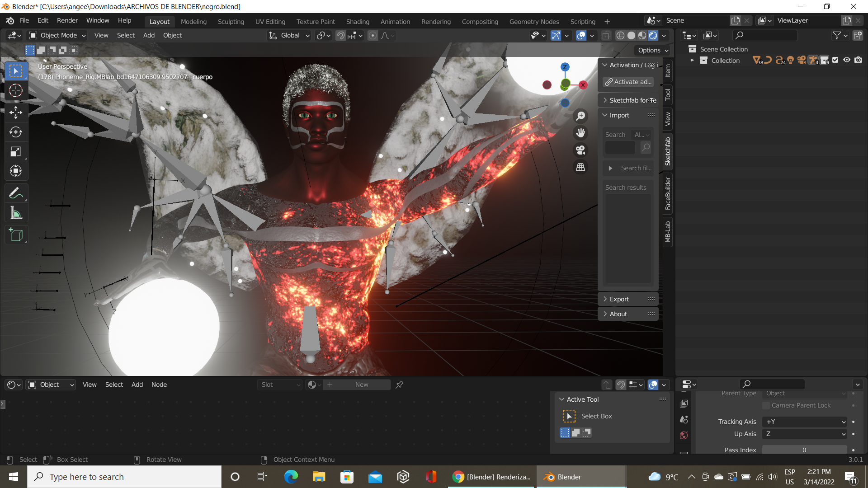The height and width of the screenshot is (488, 868).
Task: Expand the Export panel
Action: click(x=619, y=299)
